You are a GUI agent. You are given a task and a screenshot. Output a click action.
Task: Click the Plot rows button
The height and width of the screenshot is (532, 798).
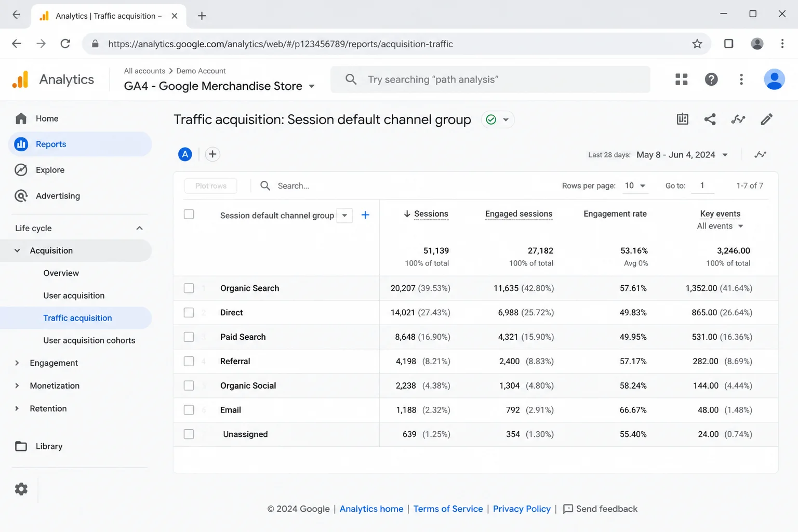(x=211, y=186)
